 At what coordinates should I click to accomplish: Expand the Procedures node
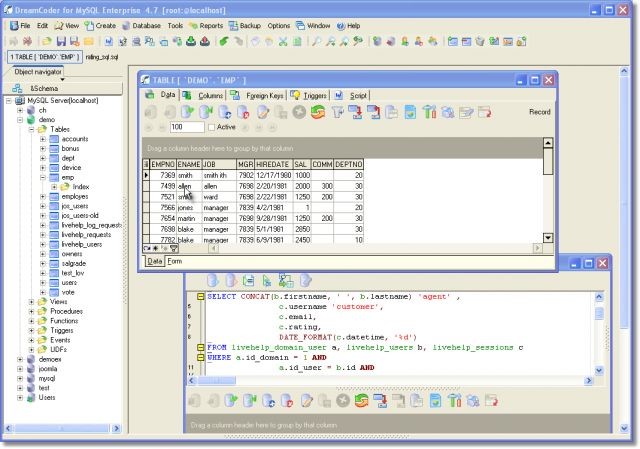[32, 311]
